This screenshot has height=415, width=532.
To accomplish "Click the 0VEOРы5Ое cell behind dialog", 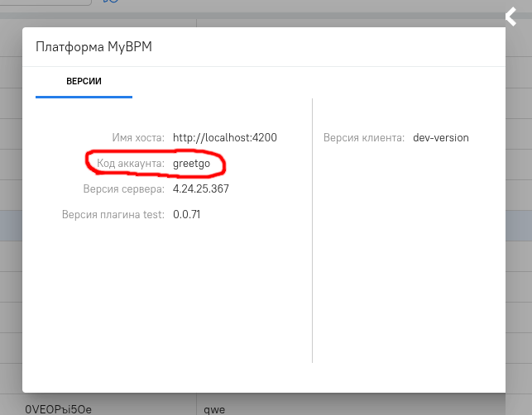I will point(58,408).
